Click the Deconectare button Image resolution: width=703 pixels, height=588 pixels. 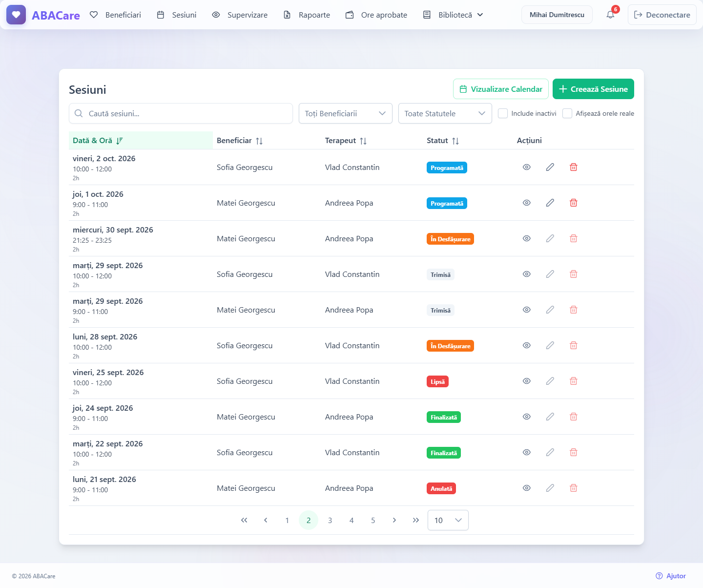(x=662, y=15)
